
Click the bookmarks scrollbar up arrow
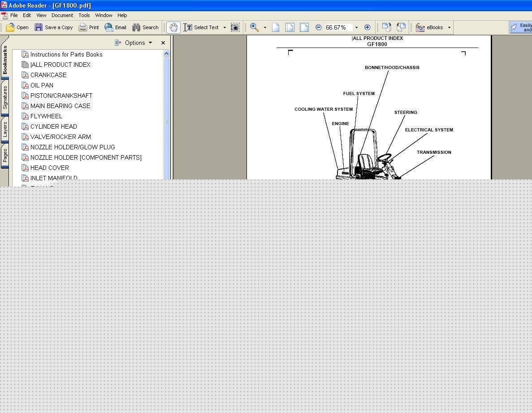pos(166,54)
